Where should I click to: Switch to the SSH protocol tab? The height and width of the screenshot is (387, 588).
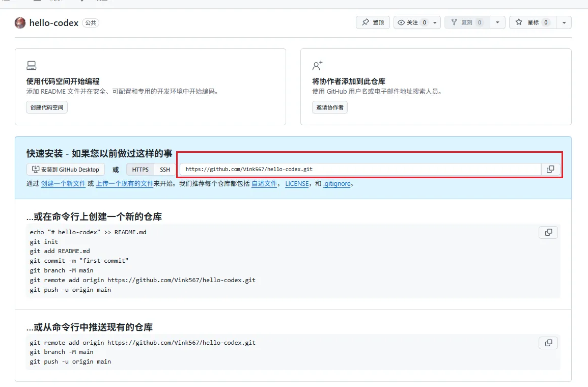tap(165, 170)
